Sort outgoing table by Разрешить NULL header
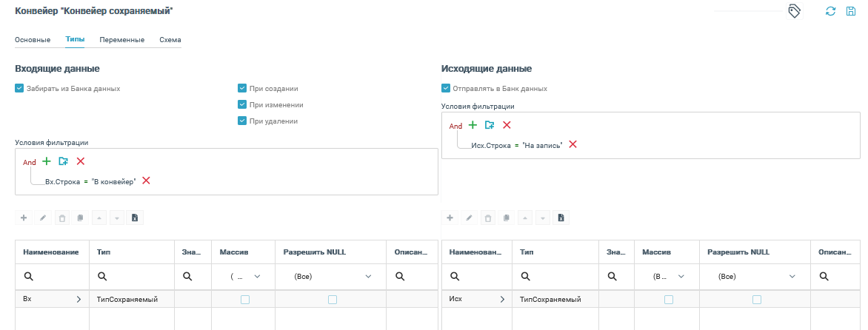Screen dimensions: 868x330 point(755,252)
